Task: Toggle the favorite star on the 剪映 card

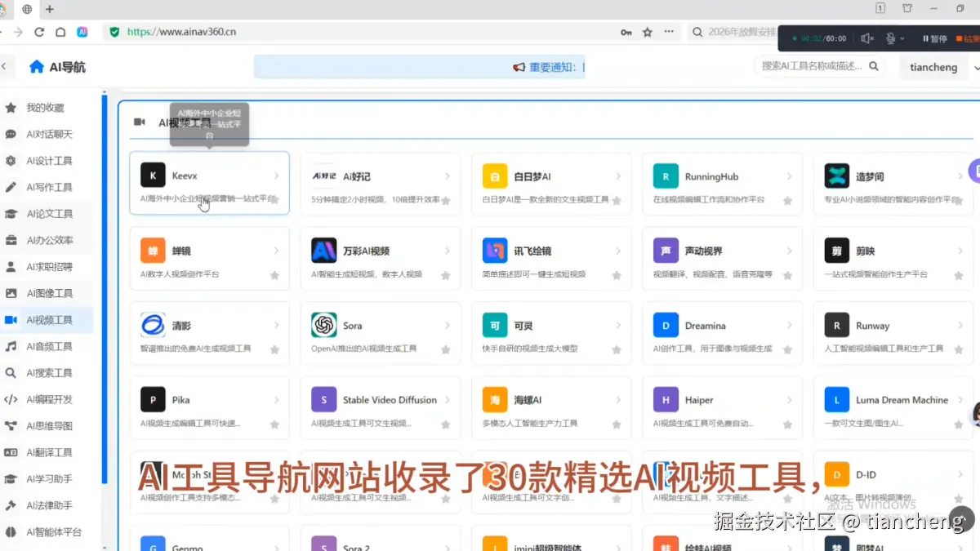Action: (958, 276)
